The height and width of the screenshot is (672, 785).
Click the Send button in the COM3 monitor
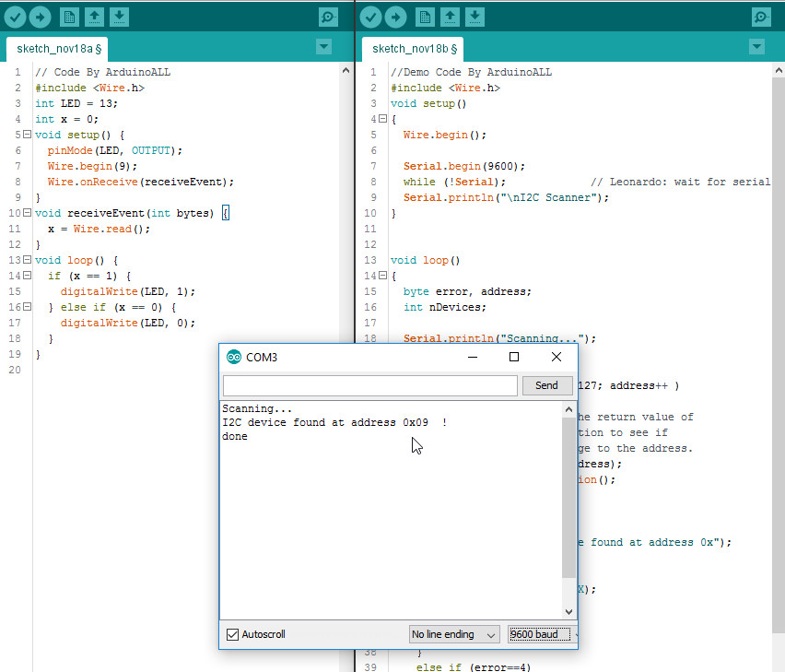[x=546, y=385]
